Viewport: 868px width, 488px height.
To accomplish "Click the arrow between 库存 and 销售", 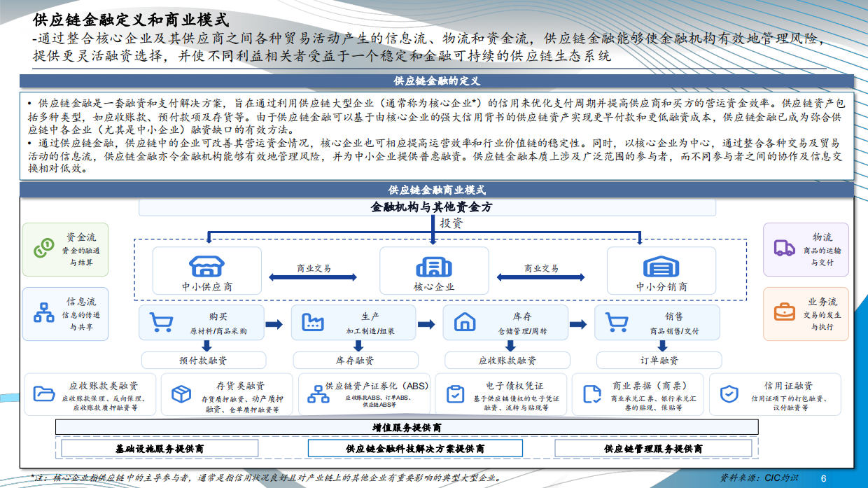I will point(578,323).
